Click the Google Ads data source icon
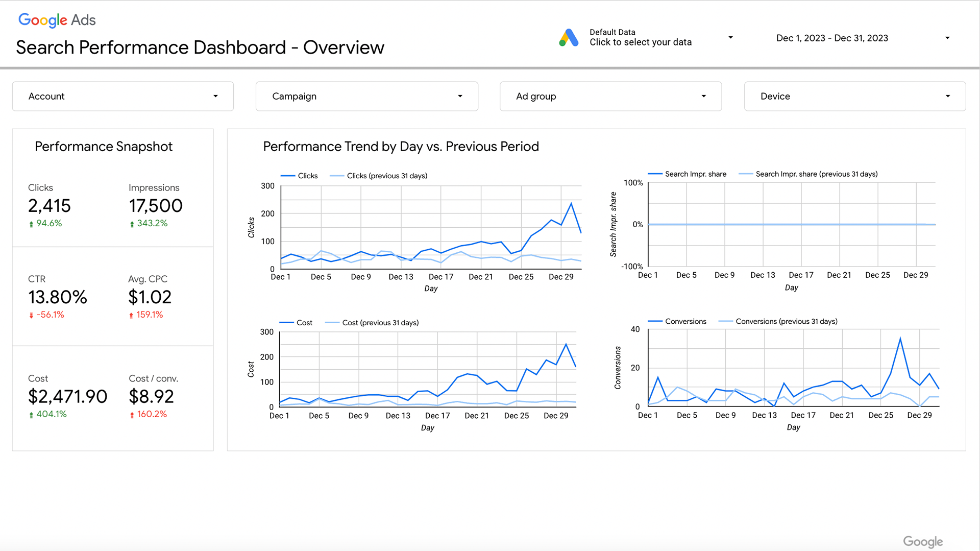 click(569, 38)
